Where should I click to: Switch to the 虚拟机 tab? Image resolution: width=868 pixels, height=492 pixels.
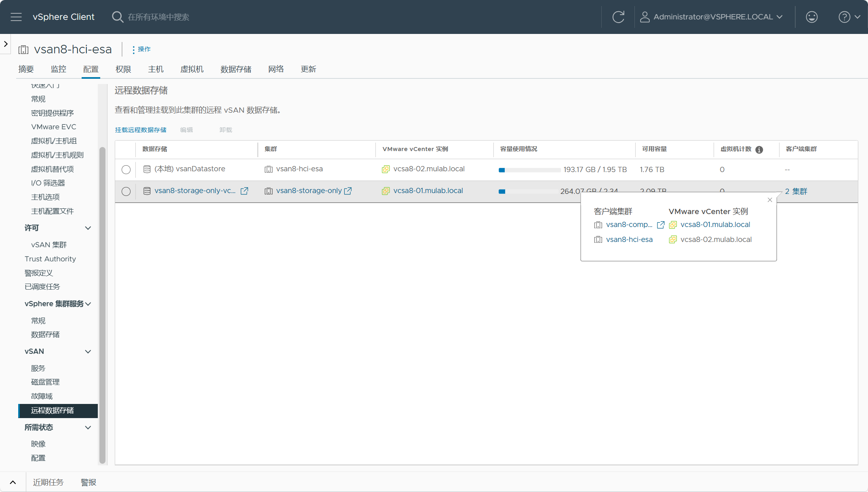tap(192, 69)
